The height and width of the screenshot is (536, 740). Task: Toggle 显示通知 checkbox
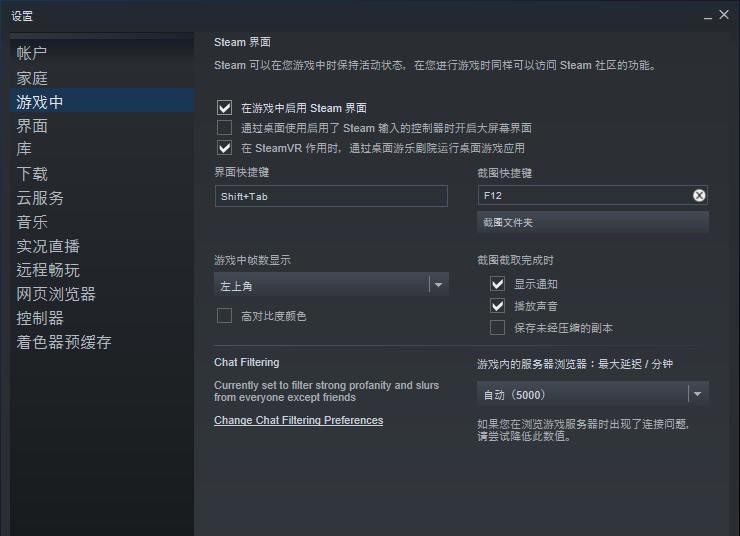point(497,284)
